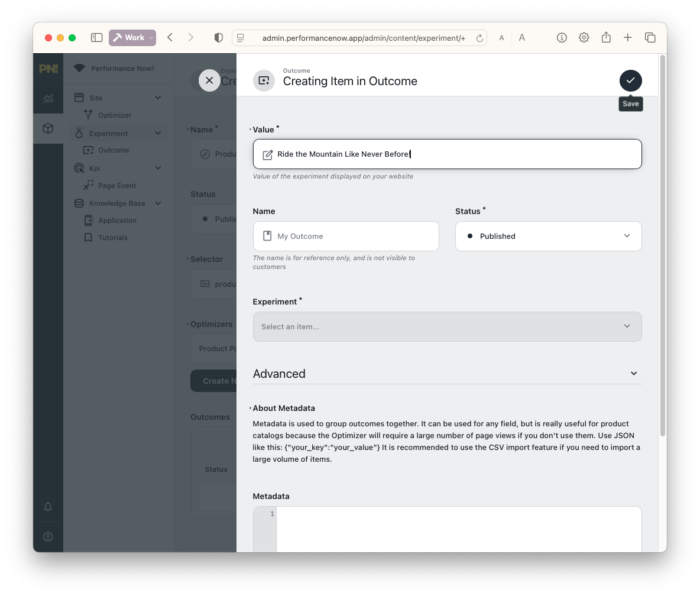Image resolution: width=700 pixels, height=596 pixels.
Task: Collapse the Kpi section chevron
Action: pyautogui.click(x=158, y=169)
